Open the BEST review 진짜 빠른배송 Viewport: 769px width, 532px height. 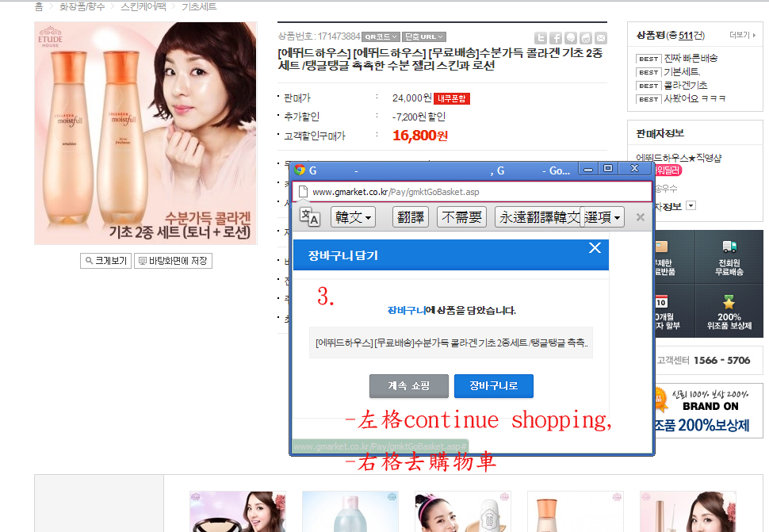(691, 59)
